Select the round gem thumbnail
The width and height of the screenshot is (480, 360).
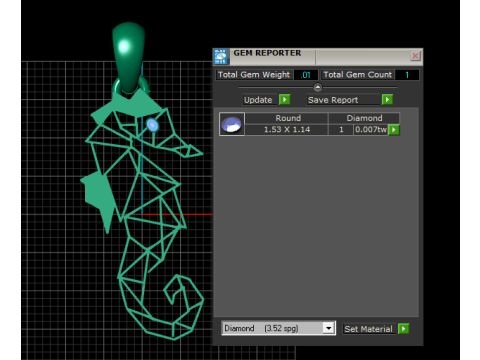232,124
